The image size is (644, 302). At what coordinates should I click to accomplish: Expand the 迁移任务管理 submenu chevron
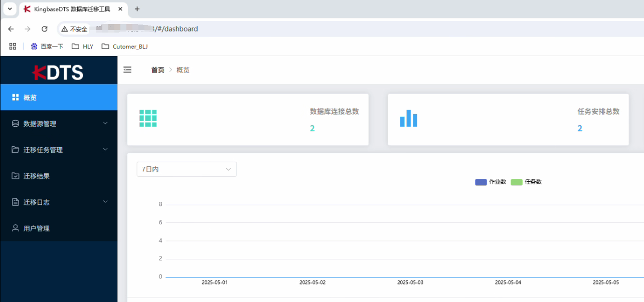click(x=105, y=149)
